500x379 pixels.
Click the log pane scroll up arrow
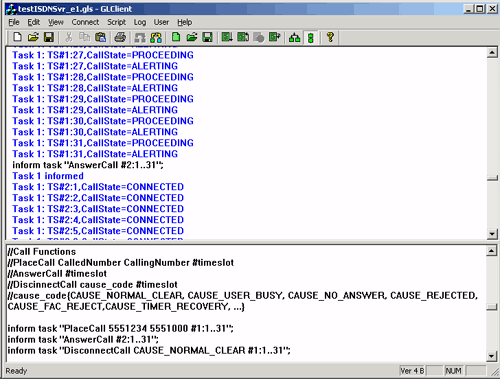(x=492, y=53)
